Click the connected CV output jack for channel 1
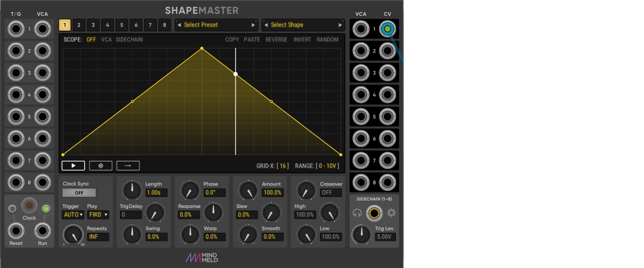Image resolution: width=644 pixels, height=268 pixels. click(x=387, y=29)
